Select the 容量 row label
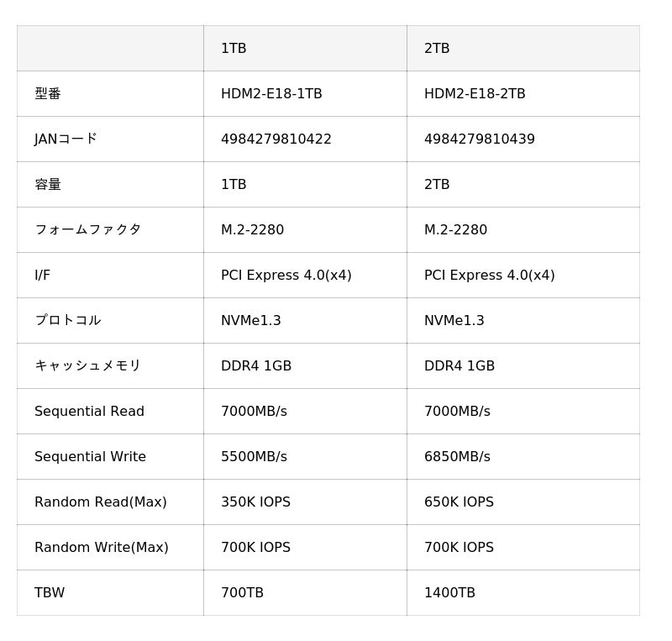The image size is (672, 641). (48, 185)
